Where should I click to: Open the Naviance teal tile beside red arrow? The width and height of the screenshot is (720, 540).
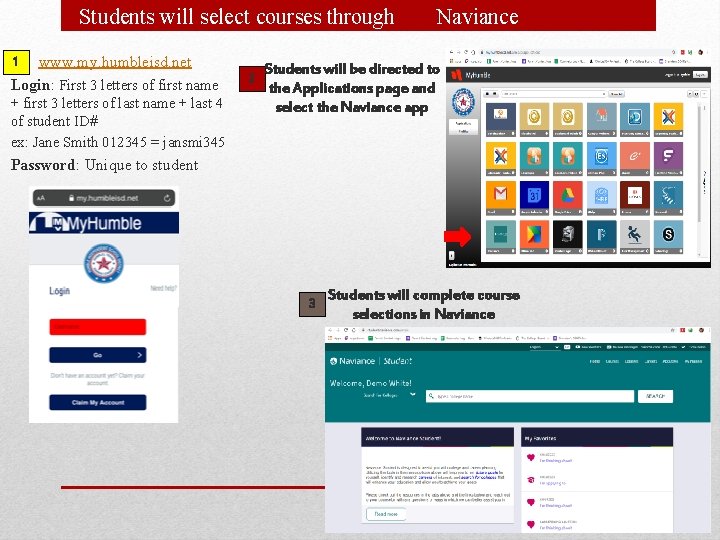(x=501, y=236)
